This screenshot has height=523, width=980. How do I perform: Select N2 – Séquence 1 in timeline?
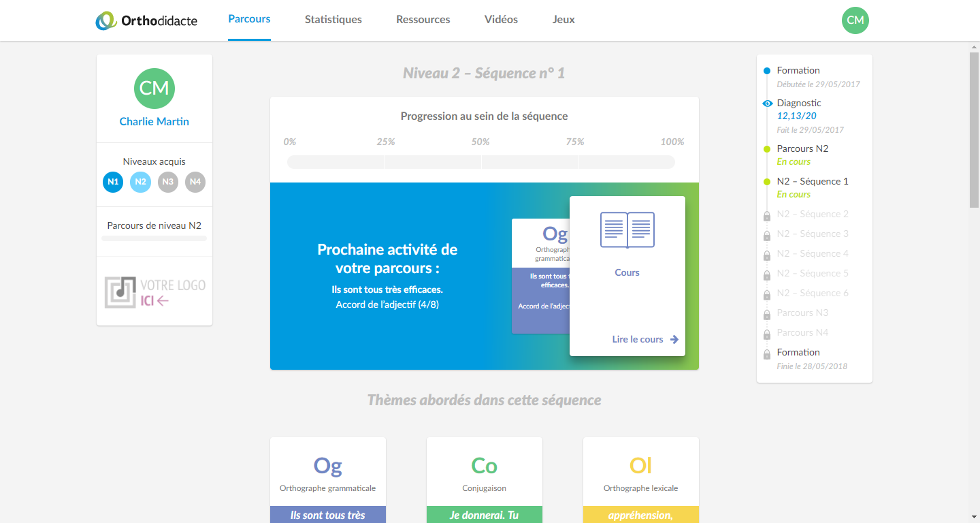[x=813, y=182]
